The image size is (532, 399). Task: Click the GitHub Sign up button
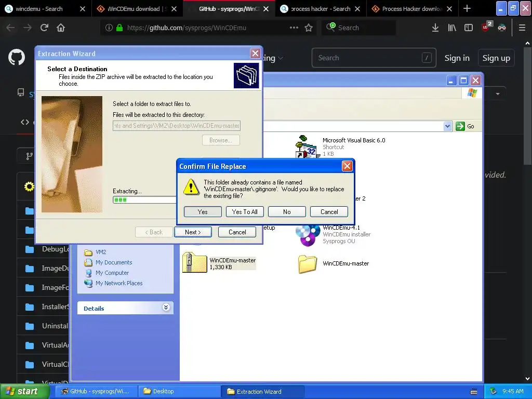[496, 58]
